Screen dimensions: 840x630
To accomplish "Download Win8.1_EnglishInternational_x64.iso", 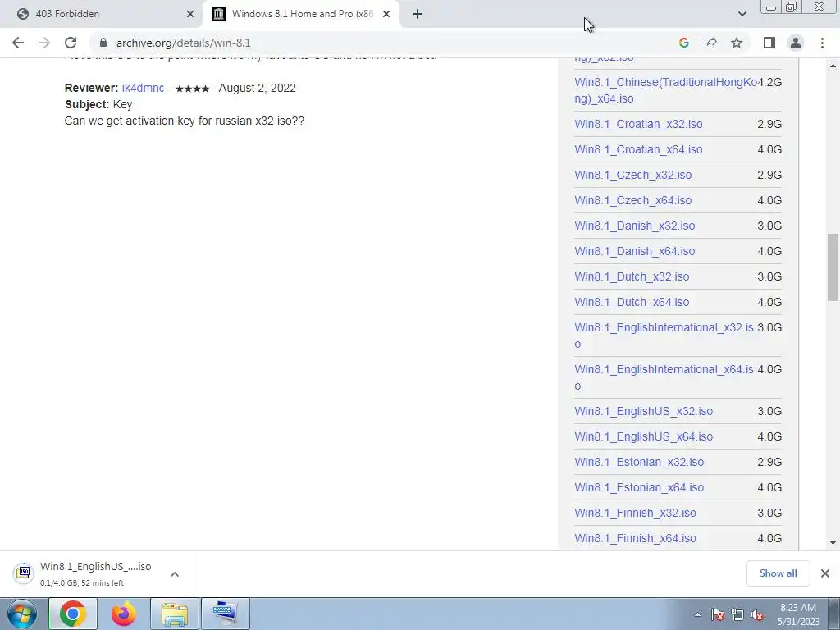I will point(664,377).
